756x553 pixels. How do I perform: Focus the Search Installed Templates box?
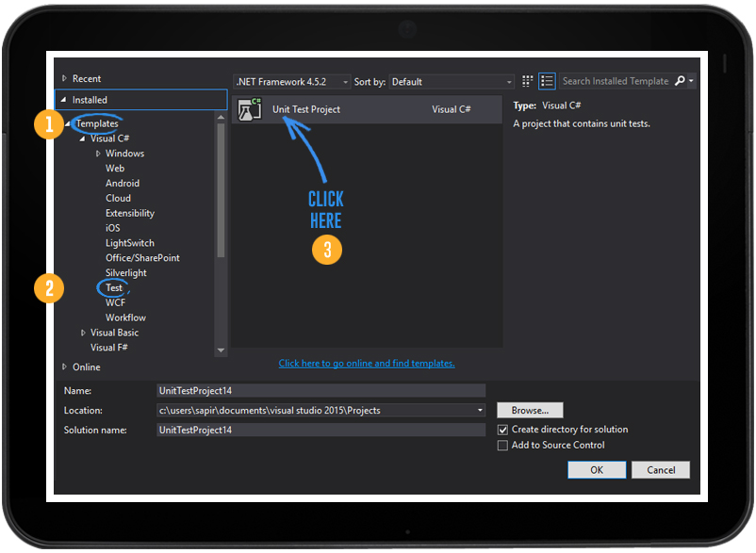[616, 81]
